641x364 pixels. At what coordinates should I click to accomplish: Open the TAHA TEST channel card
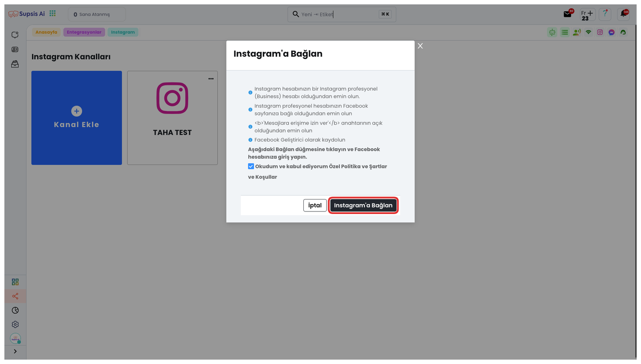click(x=173, y=118)
